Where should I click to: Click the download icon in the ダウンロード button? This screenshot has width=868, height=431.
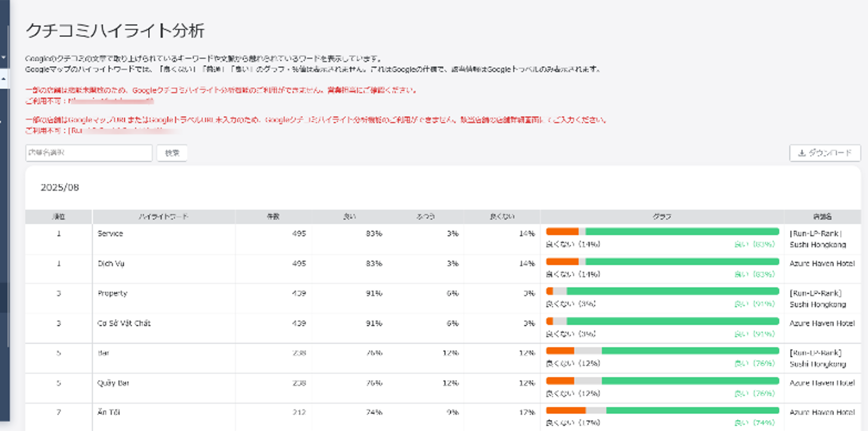pyautogui.click(x=802, y=153)
